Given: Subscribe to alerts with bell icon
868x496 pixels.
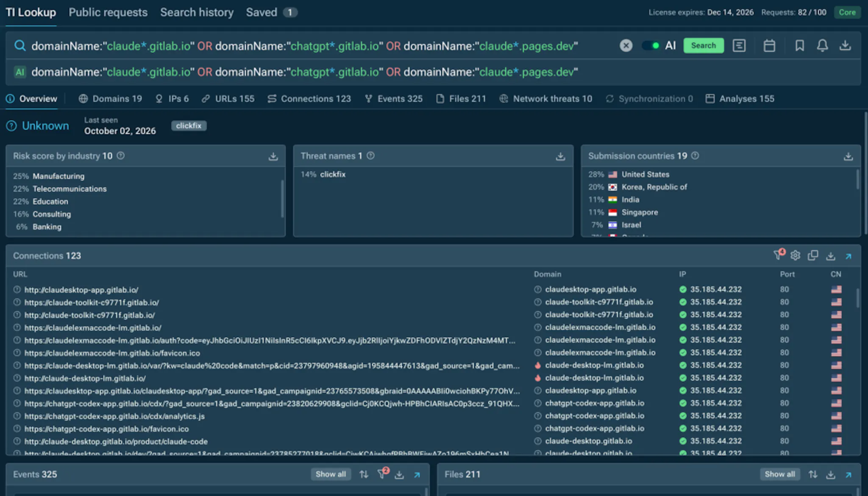Looking at the screenshot, I should (822, 45).
